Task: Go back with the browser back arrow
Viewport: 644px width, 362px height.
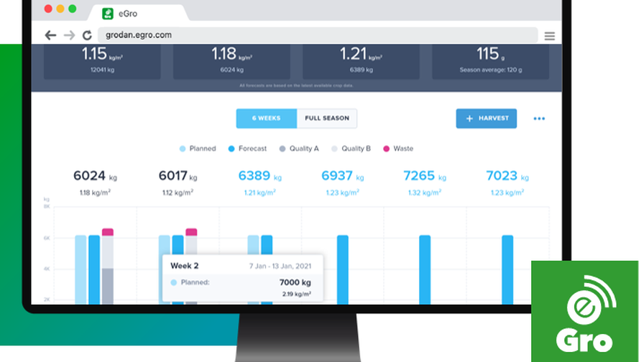Action: point(50,35)
